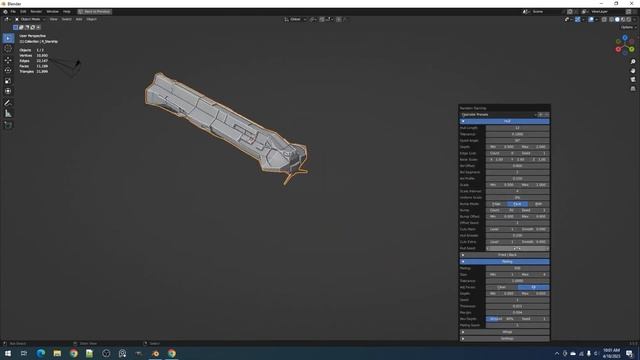Open the Render menu
The width and height of the screenshot is (640, 360).
tap(36, 12)
